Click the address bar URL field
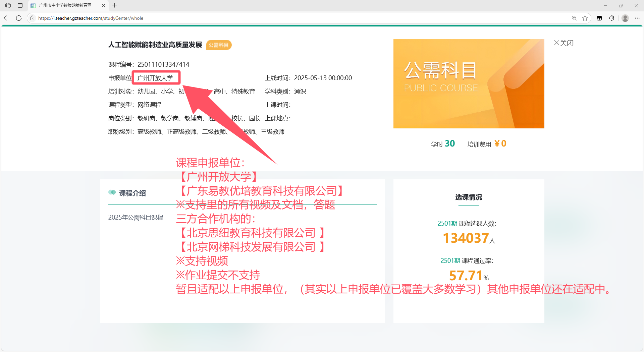 pos(302,18)
